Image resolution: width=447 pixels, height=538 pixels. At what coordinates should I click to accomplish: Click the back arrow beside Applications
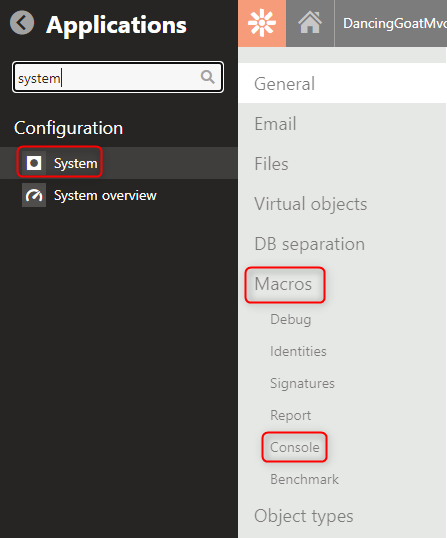[x=22, y=23]
